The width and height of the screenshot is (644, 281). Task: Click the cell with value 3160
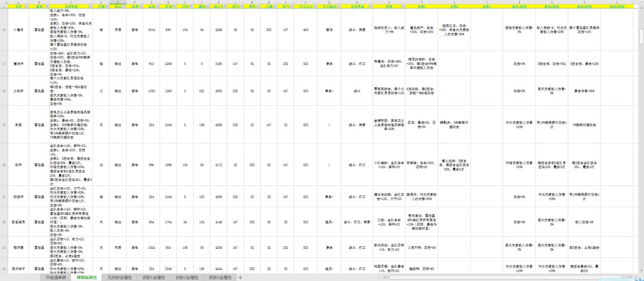219,63
